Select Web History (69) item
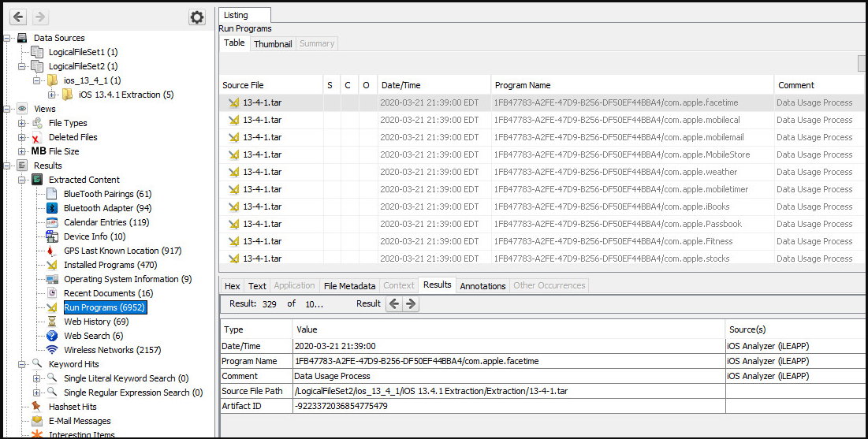 (x=96, y=322)
